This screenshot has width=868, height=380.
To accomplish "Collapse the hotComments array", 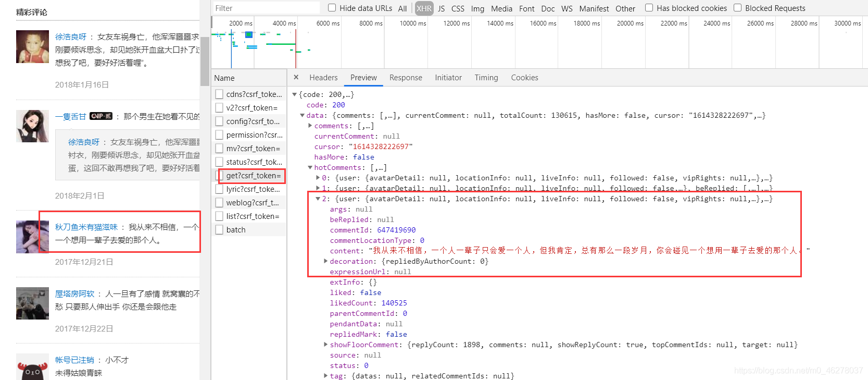I will [310, 167].
